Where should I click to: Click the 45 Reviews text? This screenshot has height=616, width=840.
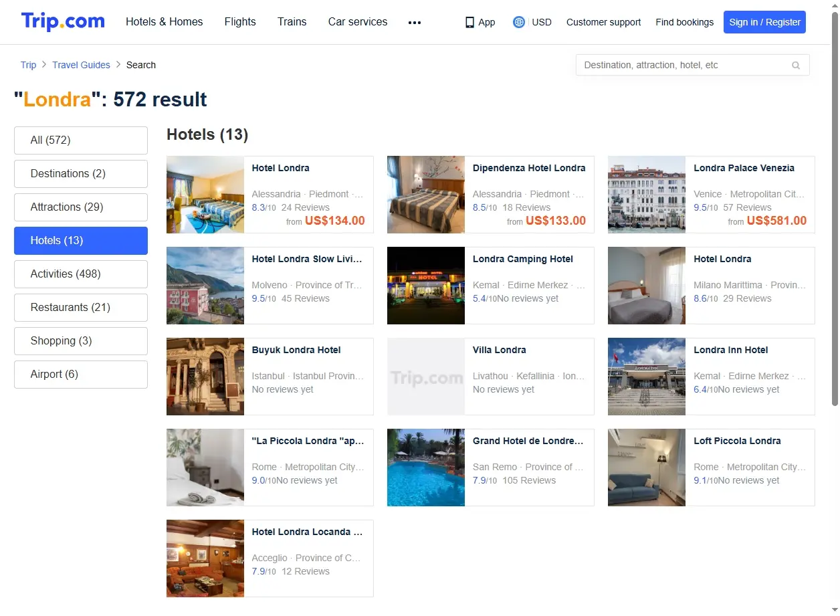[306, 298]
